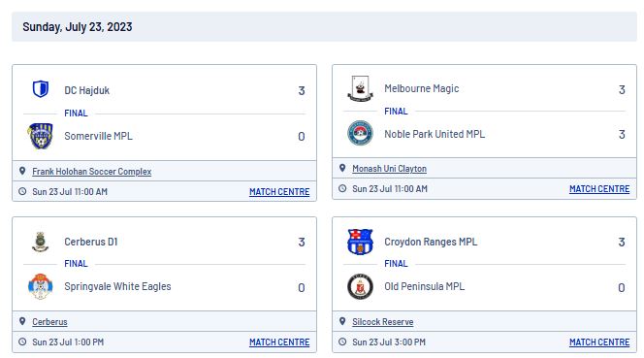Select the Springvale White Eagles team name
Image resolution: width=644 pixels, height=358 pixels.
tap(117, 286)
